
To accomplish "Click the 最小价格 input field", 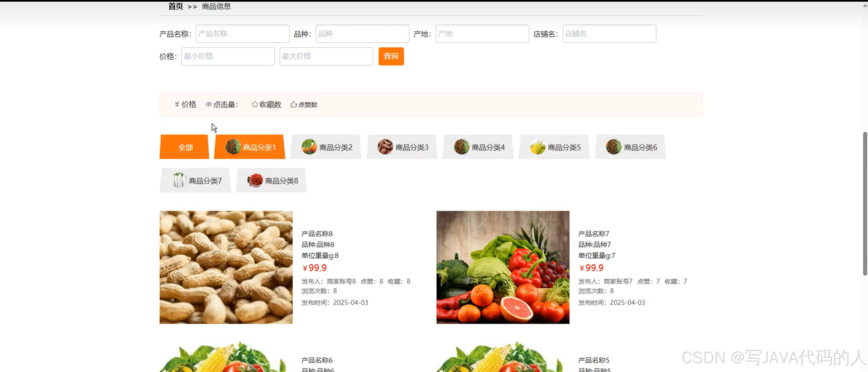I will coord(228,56).
